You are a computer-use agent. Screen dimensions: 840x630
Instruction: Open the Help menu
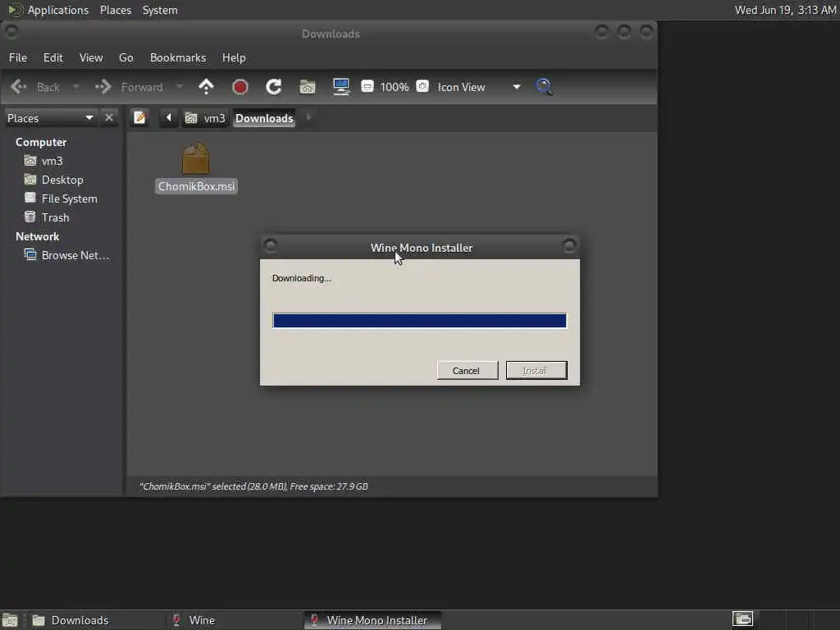coord(234,58)
